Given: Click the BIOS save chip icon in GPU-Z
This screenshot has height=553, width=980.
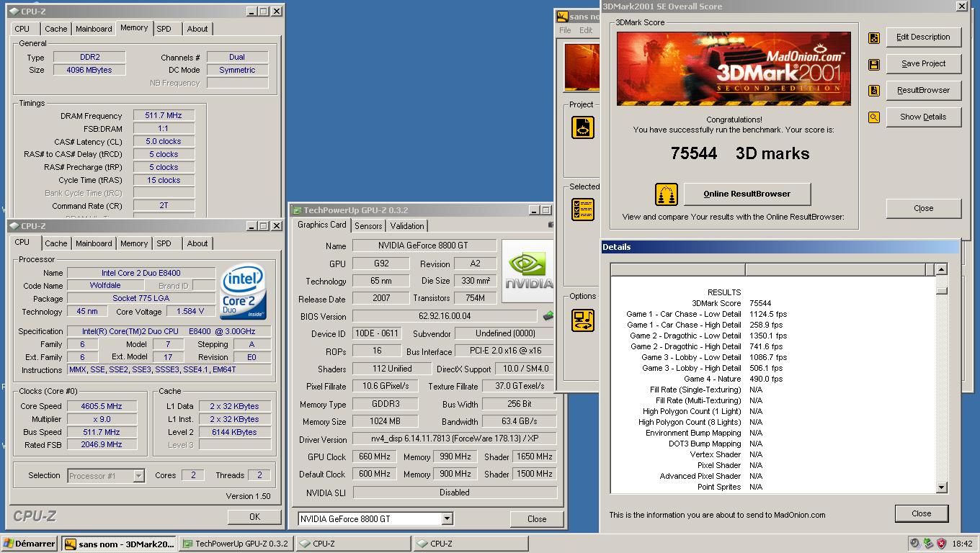Looking at the screenshot, I should [x=548, y=316].
